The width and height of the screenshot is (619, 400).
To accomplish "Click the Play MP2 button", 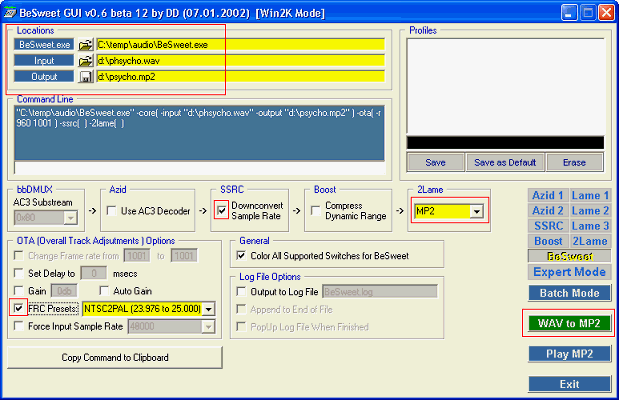I will [570, 354].
